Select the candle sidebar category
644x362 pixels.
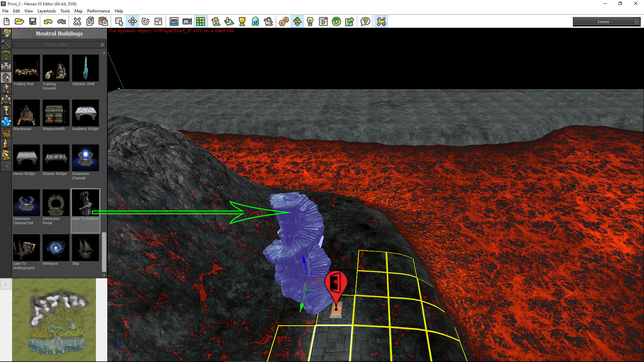point(6,144)
